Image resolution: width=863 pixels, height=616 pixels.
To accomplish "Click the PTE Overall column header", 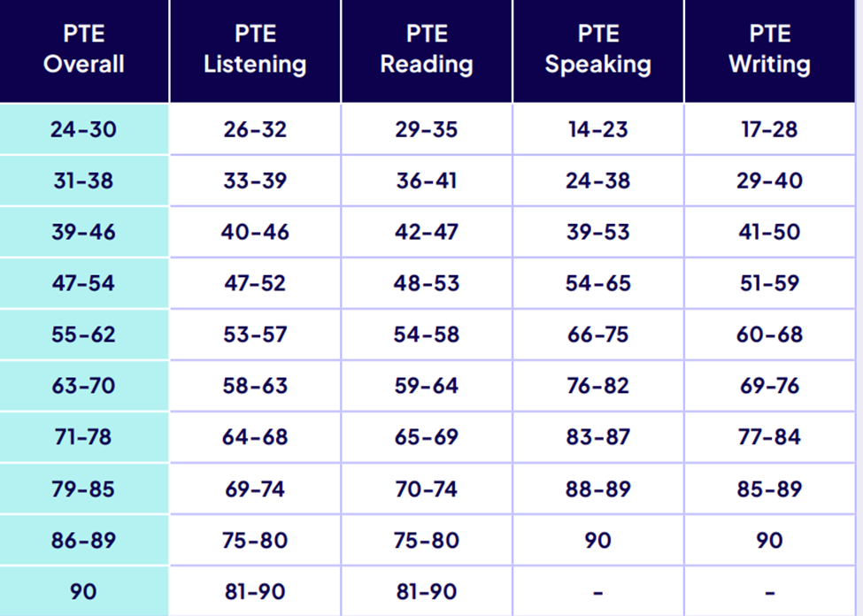I will pyautogui.click(x=83, y=50).
